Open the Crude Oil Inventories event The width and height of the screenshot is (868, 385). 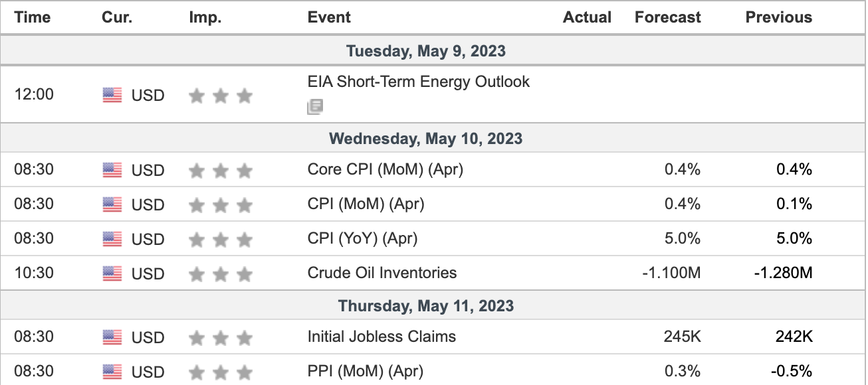click(x=382, y=273)
